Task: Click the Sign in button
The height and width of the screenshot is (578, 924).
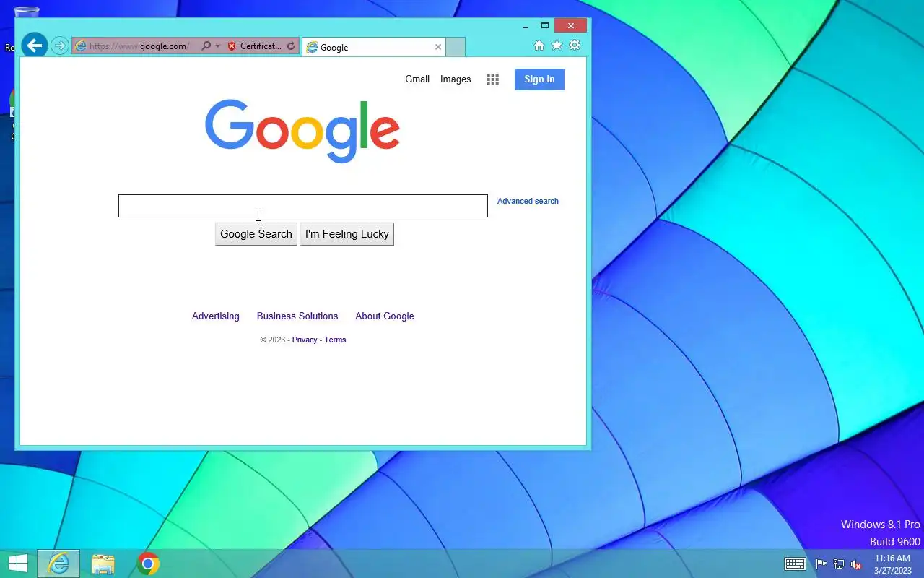Action: [539, 79]
